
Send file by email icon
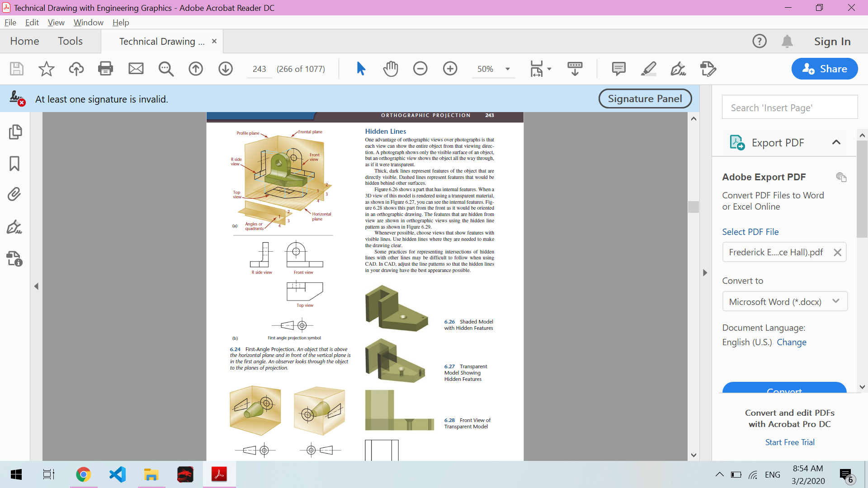136,69
